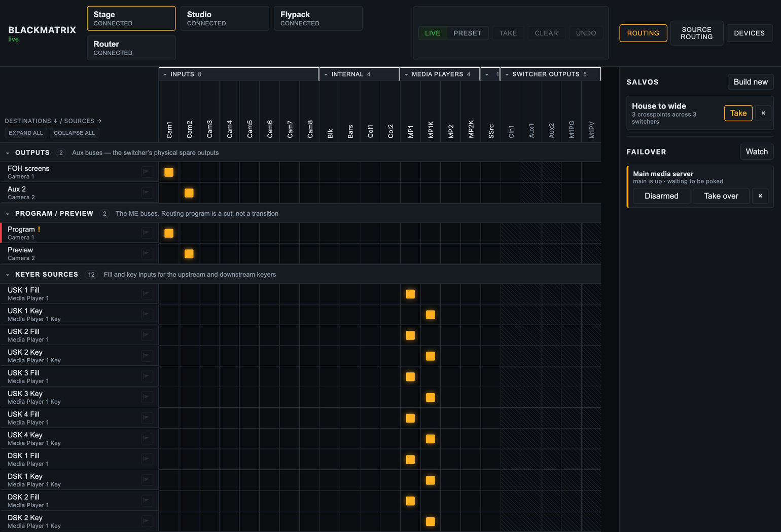Screen dimensions: 781x532
Task: Click the flag icon on FOH screens row
Action: click(x=147, y=172)
